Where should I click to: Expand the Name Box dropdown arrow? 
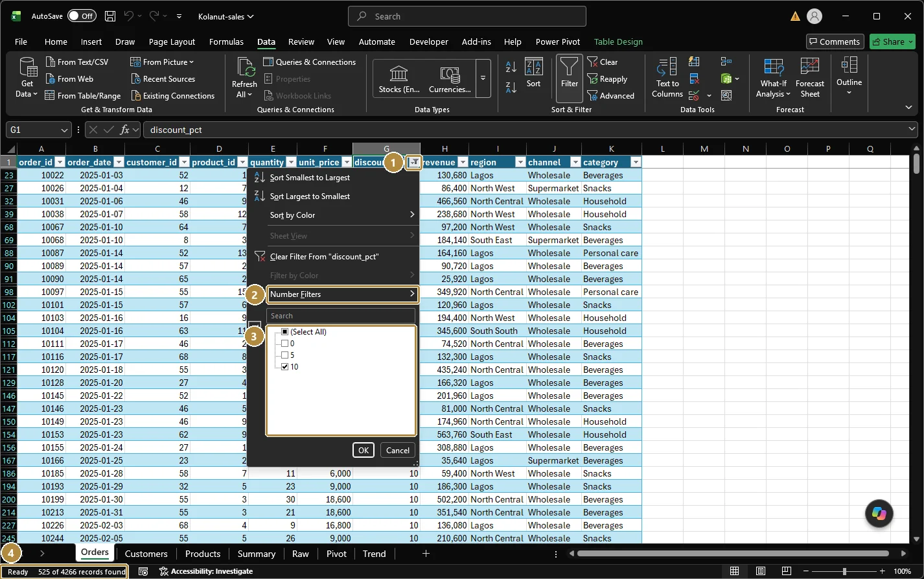tap(64, 130)
